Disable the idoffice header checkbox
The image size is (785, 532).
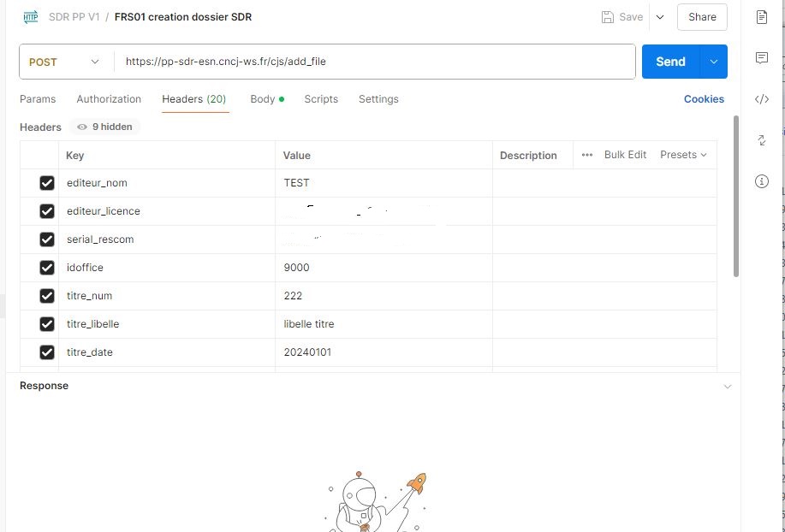point(47,268)
